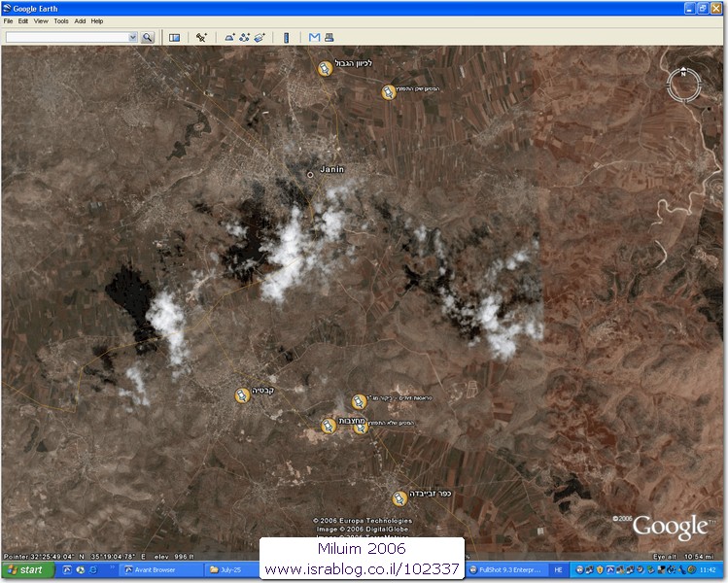Image resolution: width=728 pixels, height=583 pixels.
Task: Click the קבטיה placemark pin
Action: pyautogui.click(x=242, y=395)
